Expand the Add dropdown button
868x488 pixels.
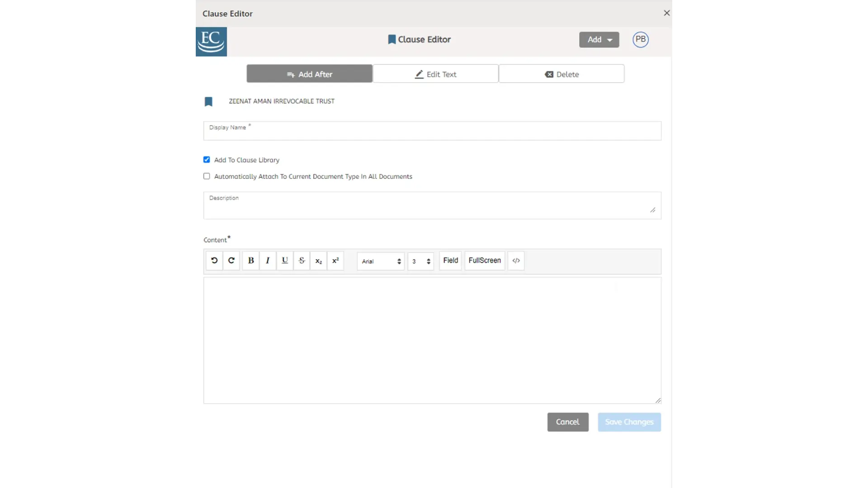599,40
